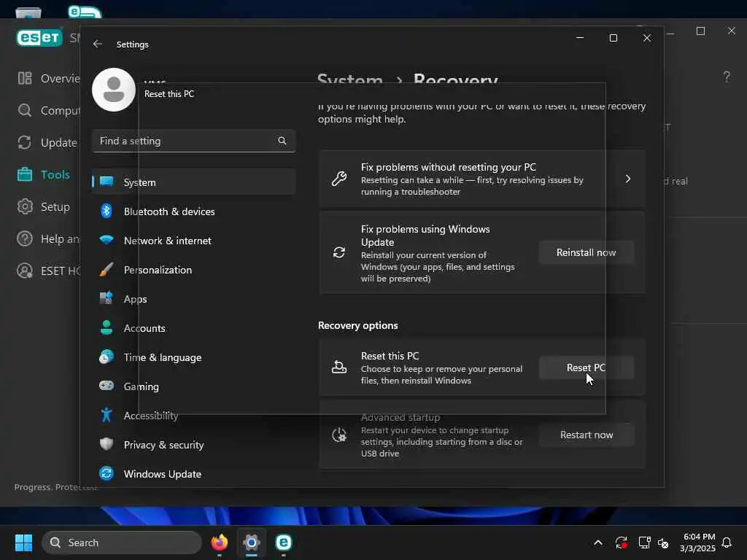Click the ESET logo
Image resolution: width=747 pixels, height=560 pixels.
[x=39, y=38]
